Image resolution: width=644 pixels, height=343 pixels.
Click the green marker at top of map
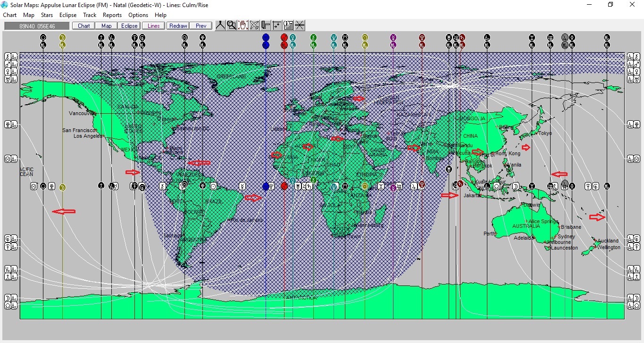(313, 37)
